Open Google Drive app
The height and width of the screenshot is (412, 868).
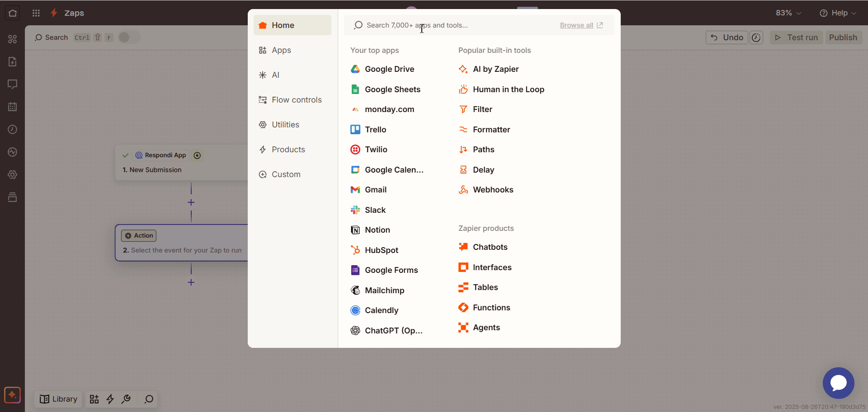[x=382, y=69]
